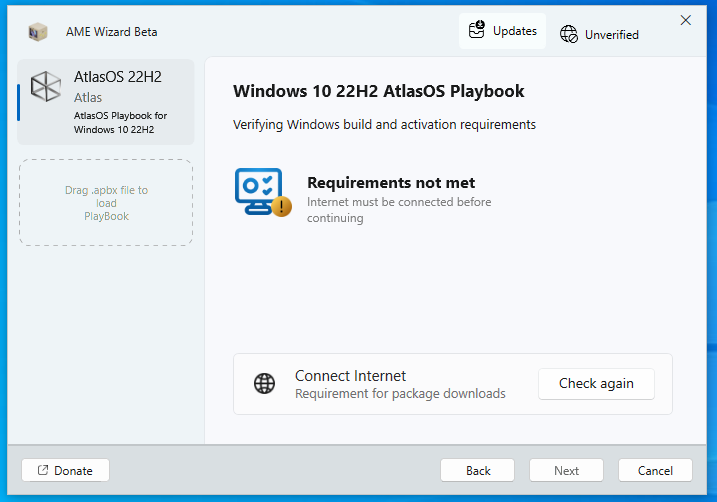The width and height of the screenshot is (717, 502).
Task: Click the Unverified globe icon
Action: [x=569, y=34]
